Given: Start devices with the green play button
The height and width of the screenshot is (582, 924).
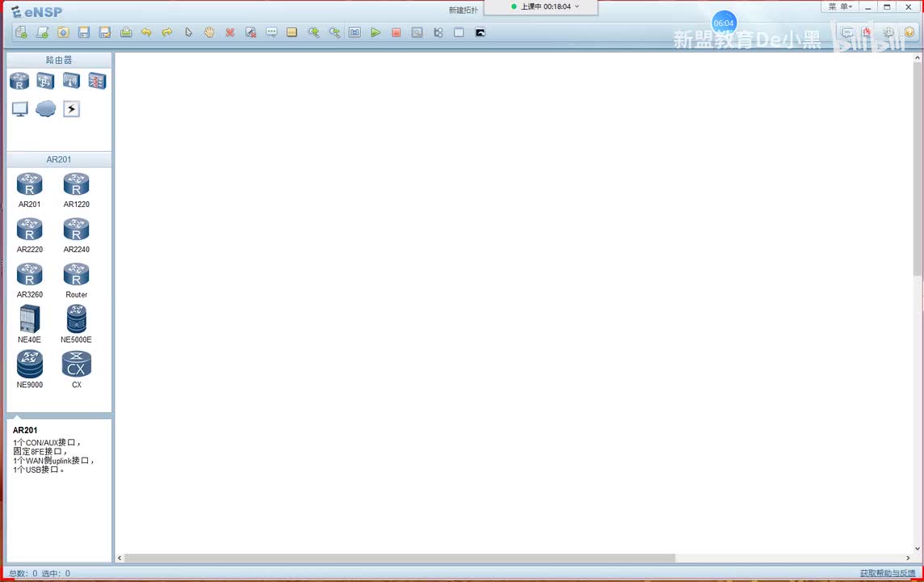Looking at the screenshot, I should (376, 32).
